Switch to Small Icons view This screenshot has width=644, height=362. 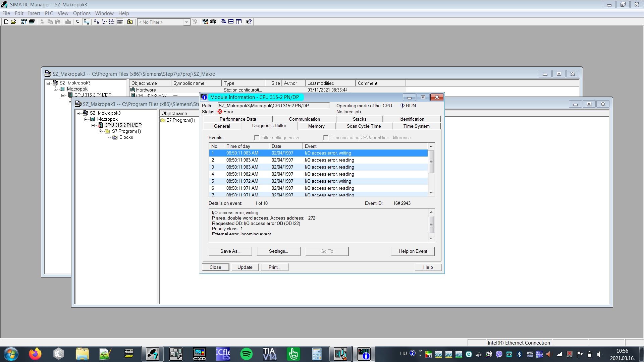(x=104, y=22)
